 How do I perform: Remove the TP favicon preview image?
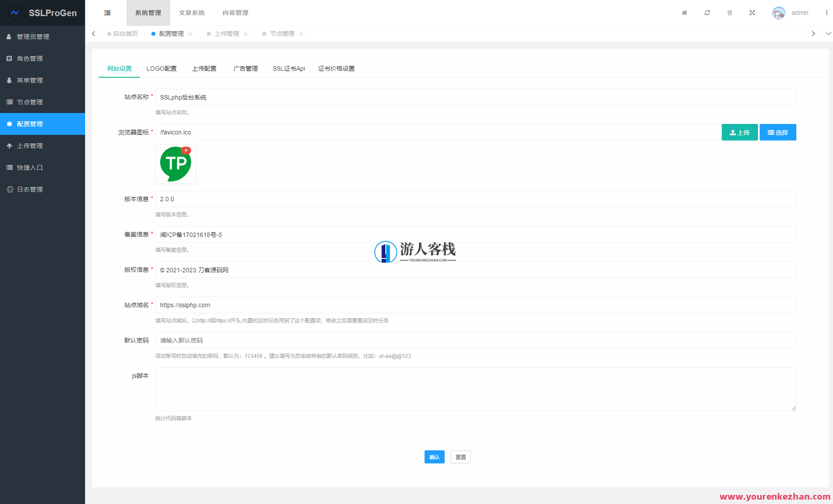coord(186,150)
